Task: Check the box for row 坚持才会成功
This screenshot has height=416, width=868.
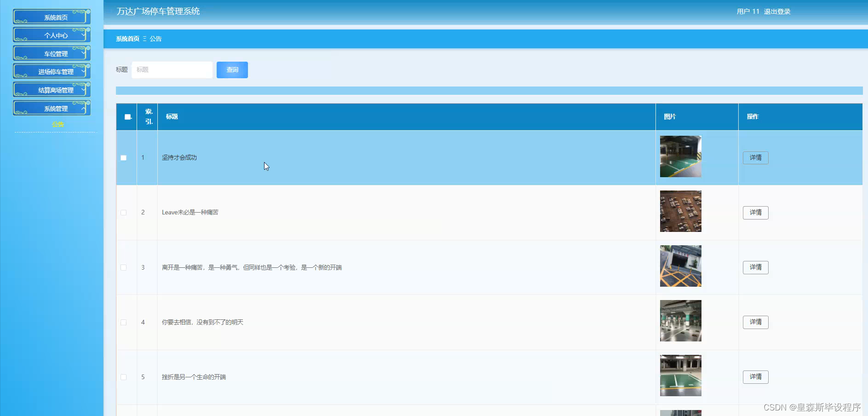Action: tap(123, 158)
